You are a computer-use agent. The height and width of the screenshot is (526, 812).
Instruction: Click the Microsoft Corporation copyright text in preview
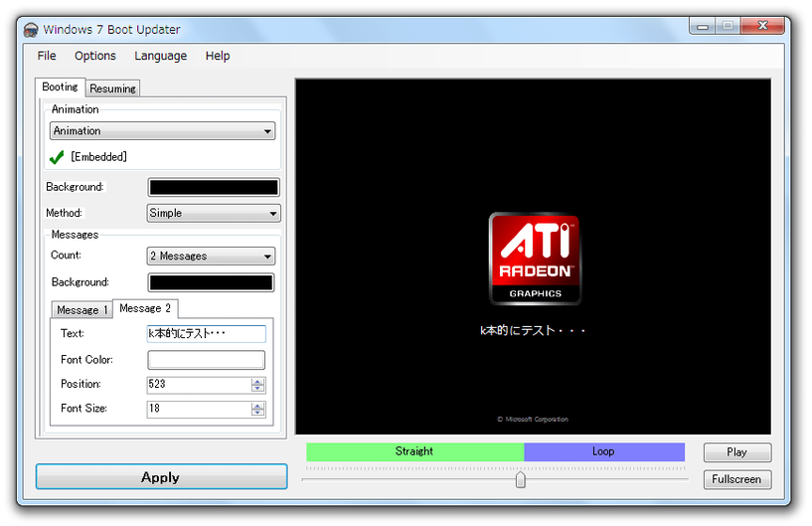(533, 420)
